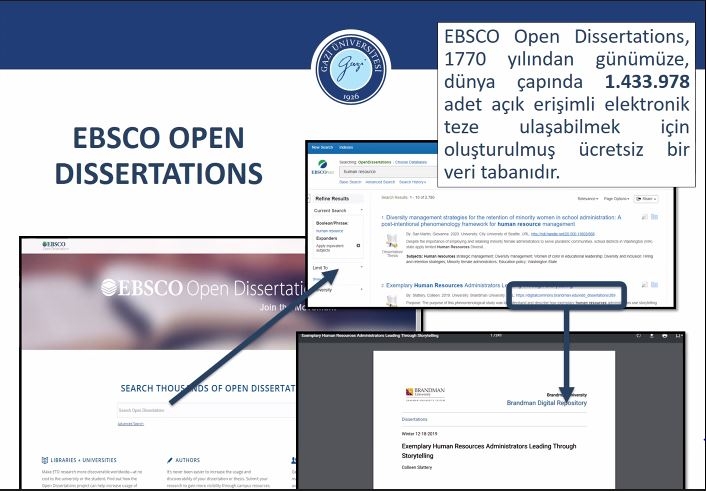Click the add-to-folder icon beside the Diversity management result
The width and height of the screenshot is (706, 491).
(x=655, y=217)
